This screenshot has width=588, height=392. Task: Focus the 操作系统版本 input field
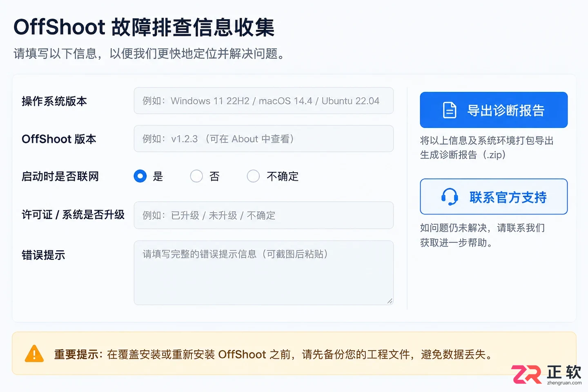click(264, 100)
